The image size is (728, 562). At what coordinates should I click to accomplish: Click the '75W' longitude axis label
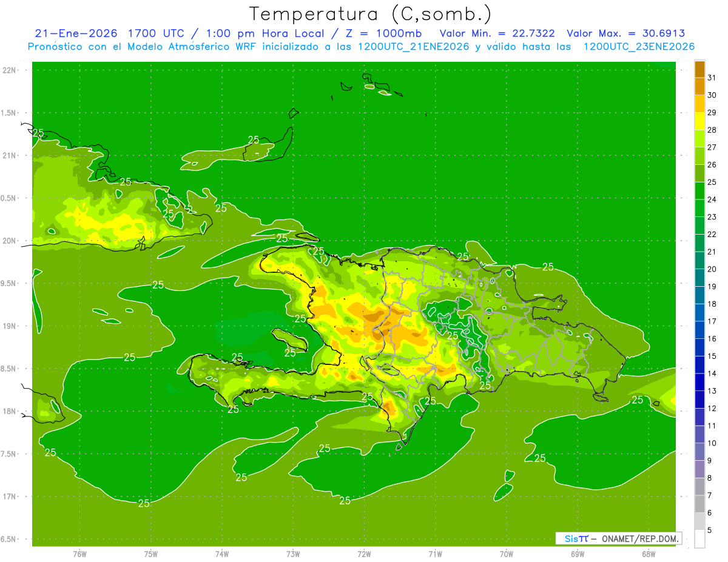point(151,554)
